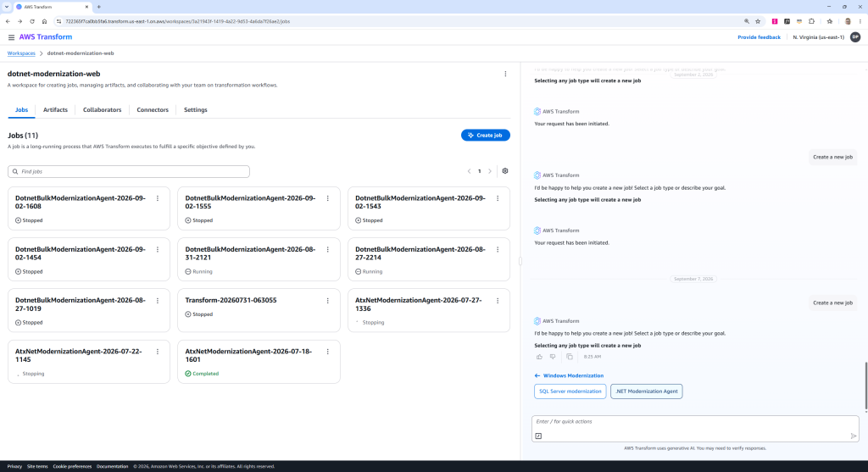
Task: Open Site terms footer link
Action: [37, 466]
